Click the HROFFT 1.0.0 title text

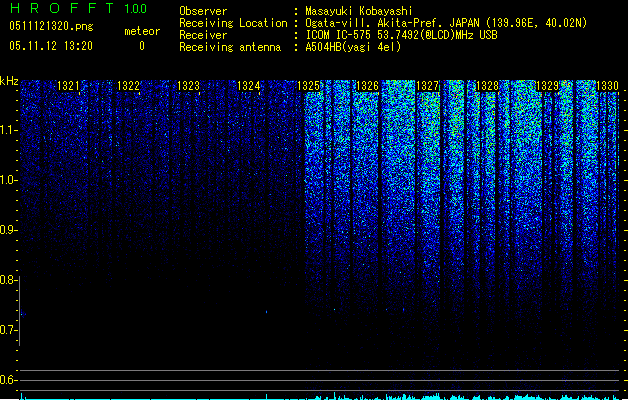pyautogui.click(x=79, y=8)
